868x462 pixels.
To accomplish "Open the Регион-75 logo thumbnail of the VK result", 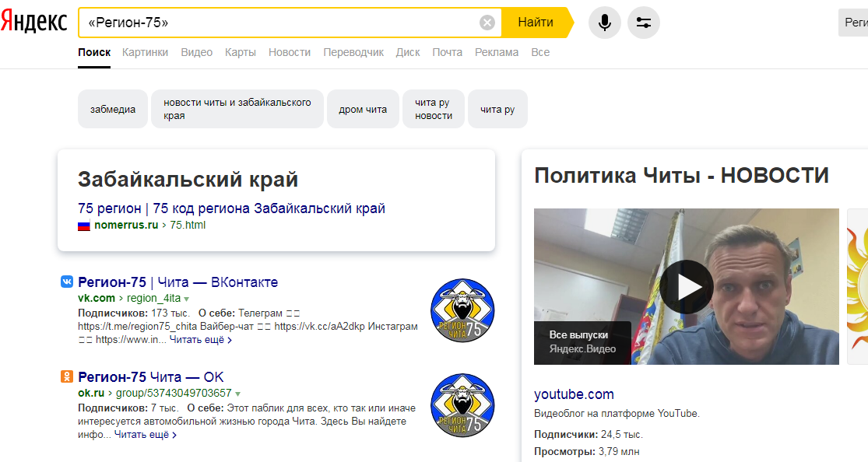I will coord(462,310).
